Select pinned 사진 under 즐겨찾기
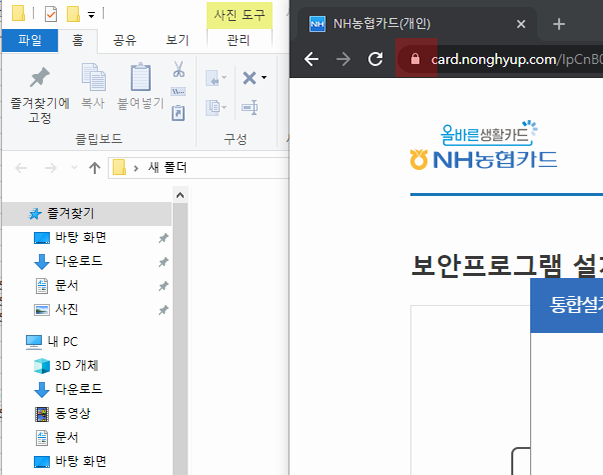This screenshot has width=603, height=475. point(67,309)
